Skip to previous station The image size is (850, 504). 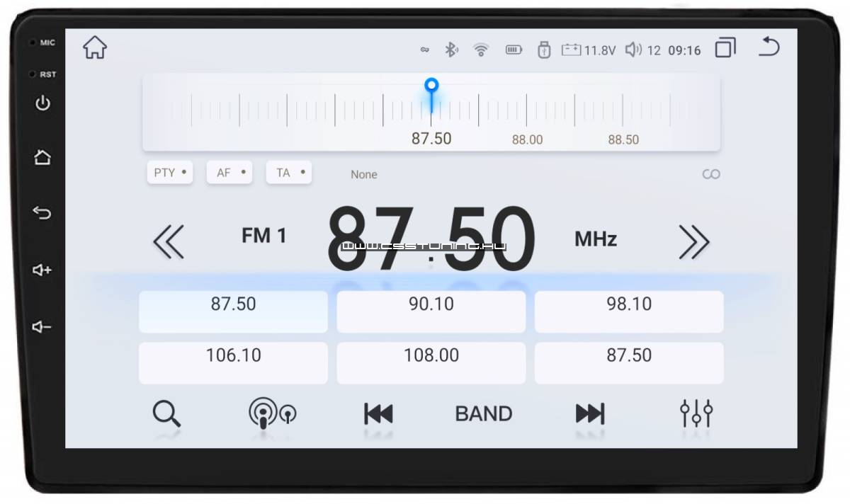(x=378, y=413)
